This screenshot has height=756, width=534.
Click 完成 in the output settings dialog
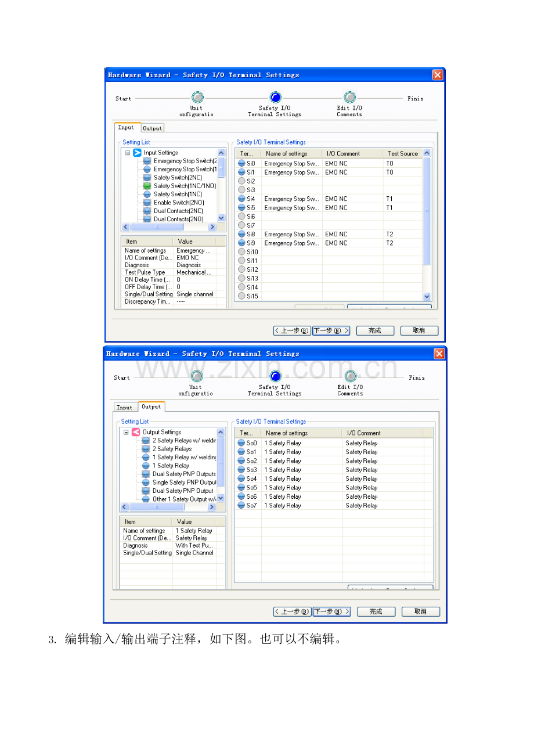coord(376,611)
